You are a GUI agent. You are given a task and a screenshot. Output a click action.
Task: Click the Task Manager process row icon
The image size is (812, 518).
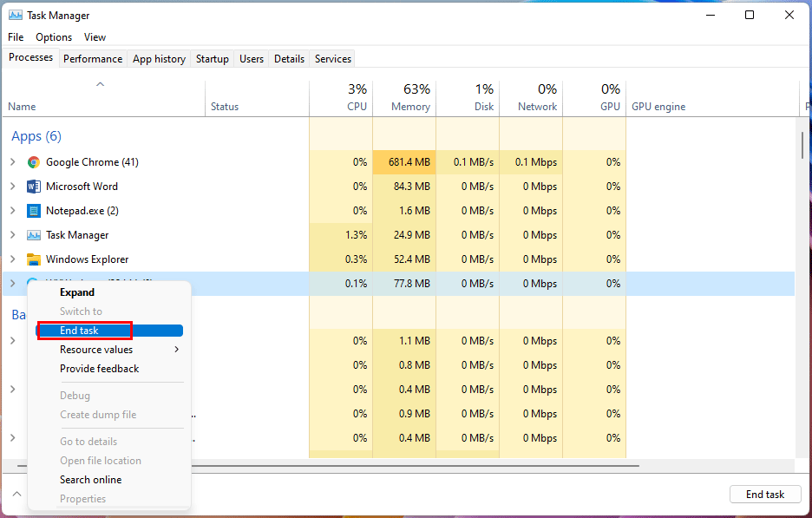click(34, 235)
